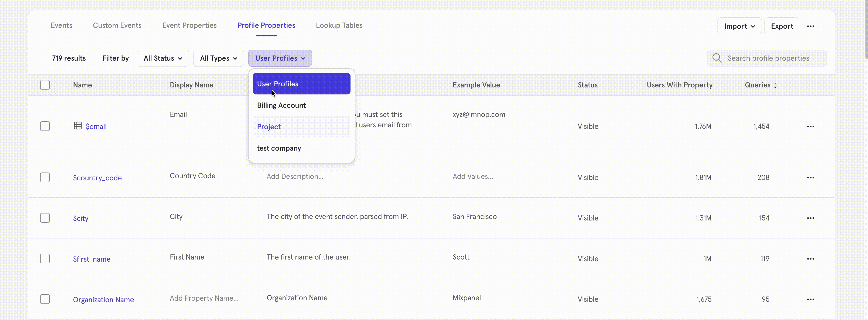Click the magnifier search icon
This screenshot has width=868, height=320.
[x=717, y=58]
